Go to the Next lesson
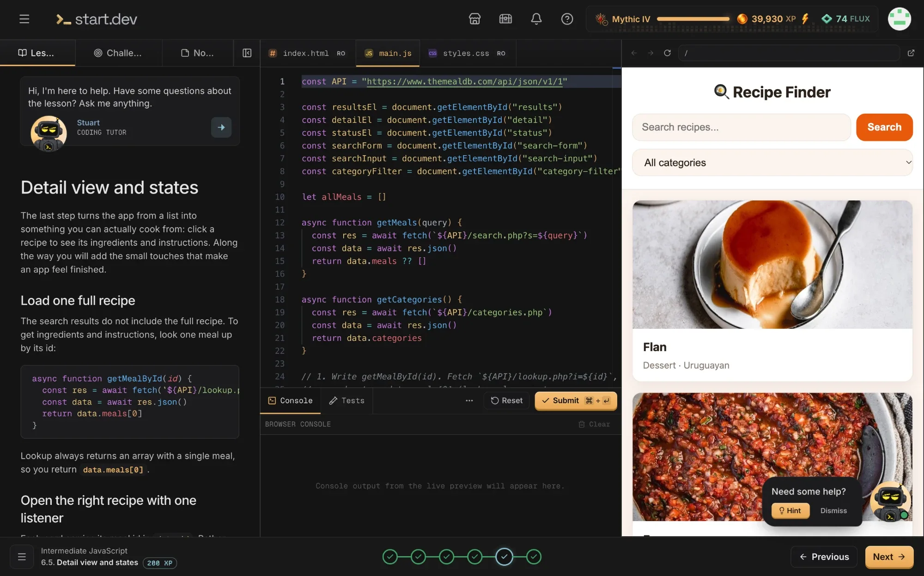Screen dimensions: 924x576 coord(889,557)
